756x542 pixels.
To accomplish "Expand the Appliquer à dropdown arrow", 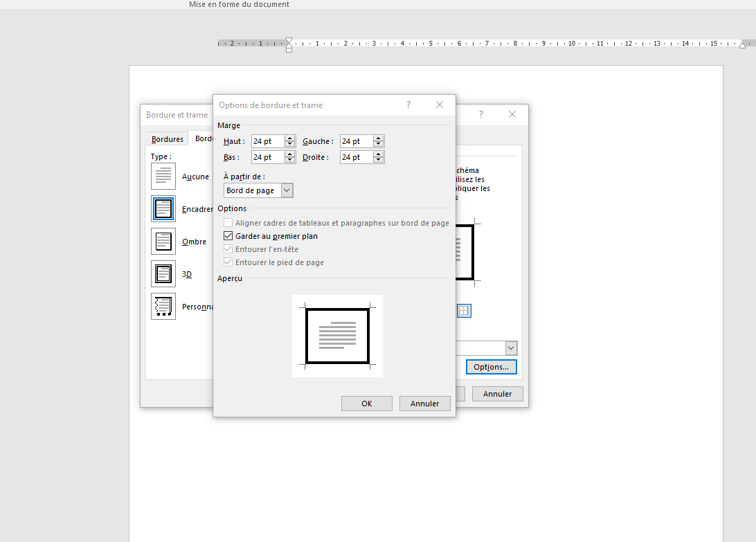I will tap(511, 348).
